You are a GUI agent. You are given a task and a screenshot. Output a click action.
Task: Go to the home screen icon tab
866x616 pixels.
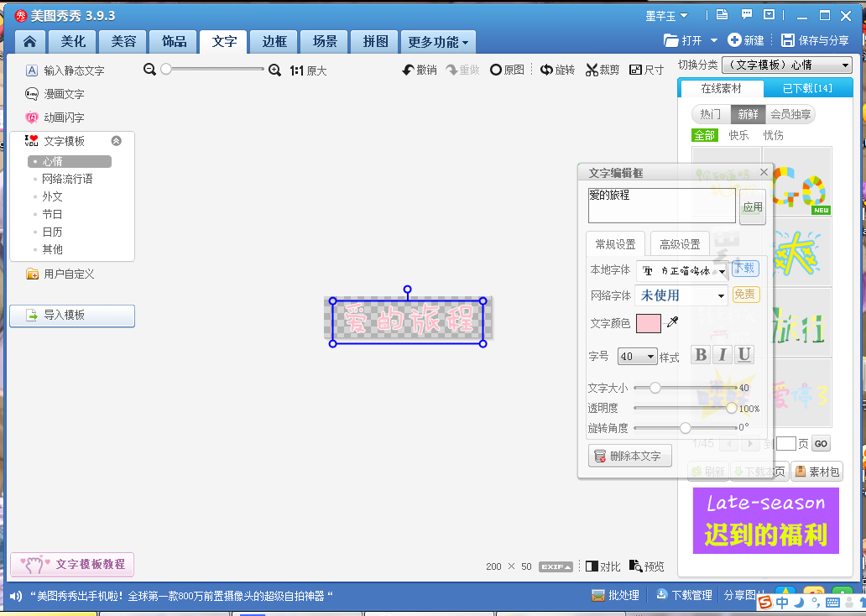pyautogui.click(x=30, y=41)
